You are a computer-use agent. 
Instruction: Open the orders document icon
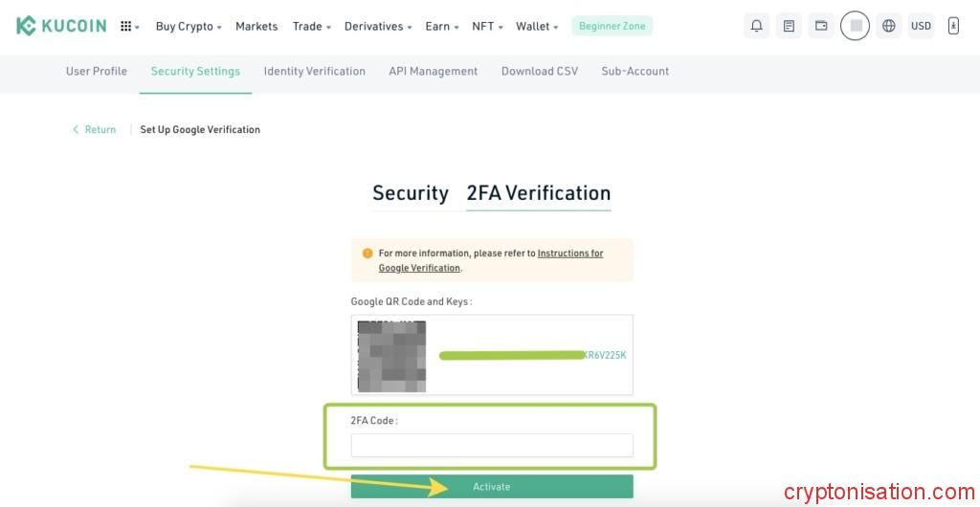(789, 26)
